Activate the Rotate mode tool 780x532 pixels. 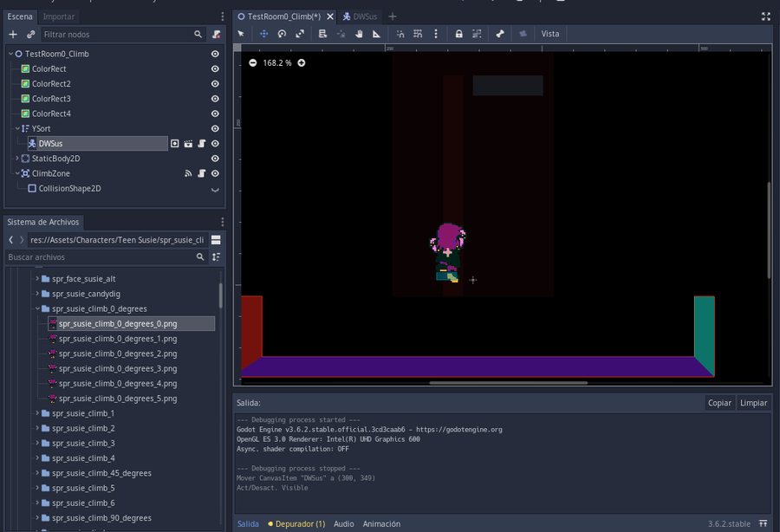pyautogui.click(x=282, y=34)
